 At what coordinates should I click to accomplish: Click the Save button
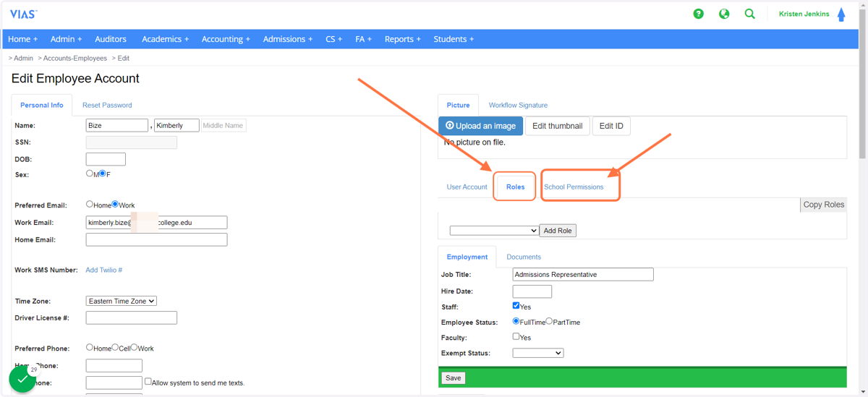[x=454, y=377]
